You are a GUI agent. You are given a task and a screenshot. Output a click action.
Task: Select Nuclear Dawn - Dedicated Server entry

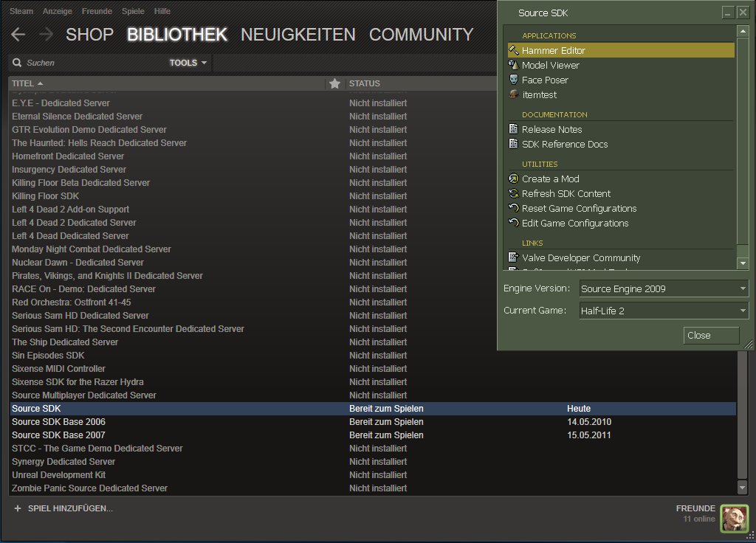pos(78,262)
